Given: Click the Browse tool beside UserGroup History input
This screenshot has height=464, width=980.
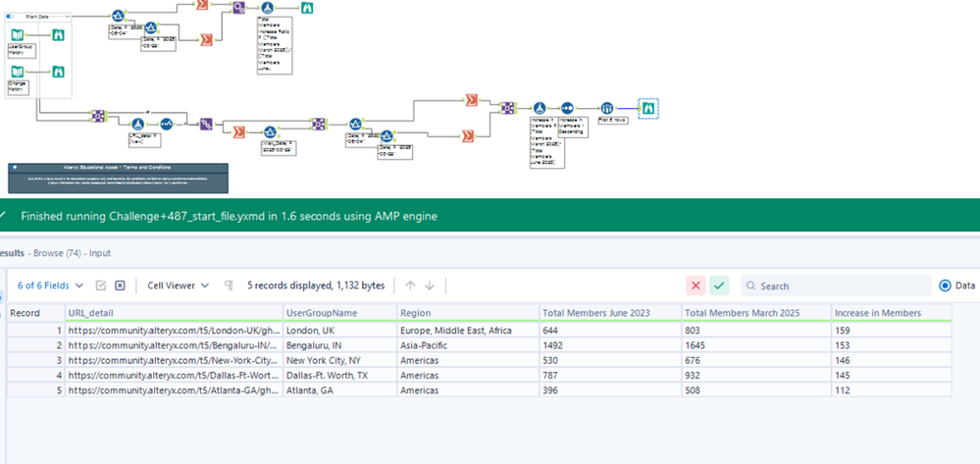Looking at the screenshot, I should [58, 35].
